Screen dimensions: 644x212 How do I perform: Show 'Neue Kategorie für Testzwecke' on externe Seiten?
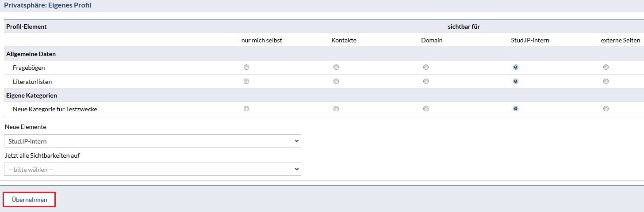606,109
